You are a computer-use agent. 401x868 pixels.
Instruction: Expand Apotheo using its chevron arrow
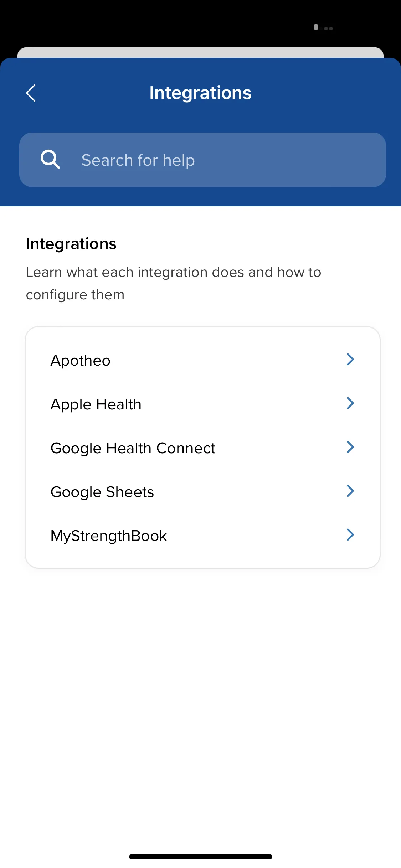(x=350, y=360)
